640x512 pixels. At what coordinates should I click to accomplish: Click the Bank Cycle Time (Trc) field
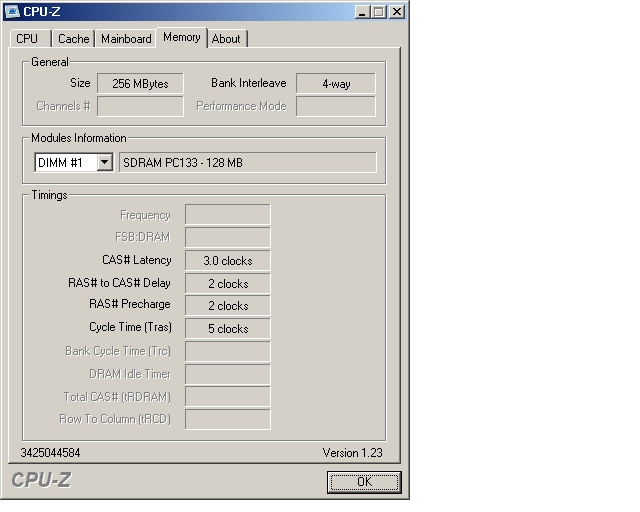point(228,352)
